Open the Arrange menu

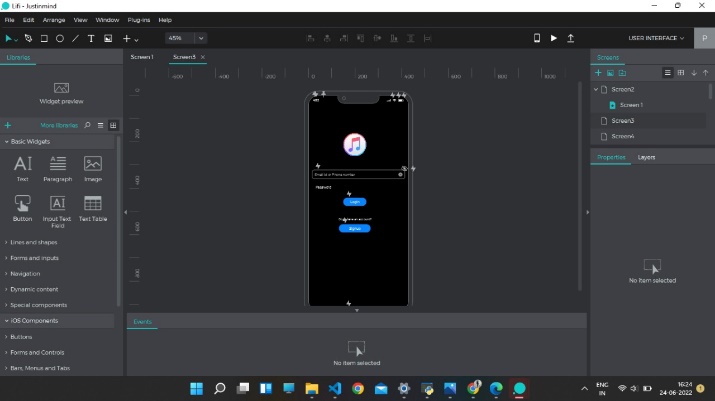[x=54, y=20]
